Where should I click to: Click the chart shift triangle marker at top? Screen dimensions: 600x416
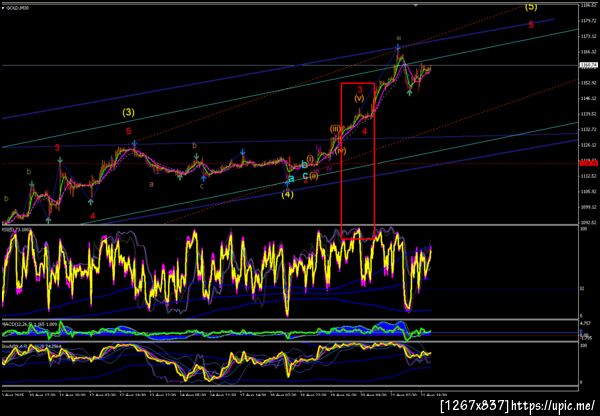coord(416,5)
